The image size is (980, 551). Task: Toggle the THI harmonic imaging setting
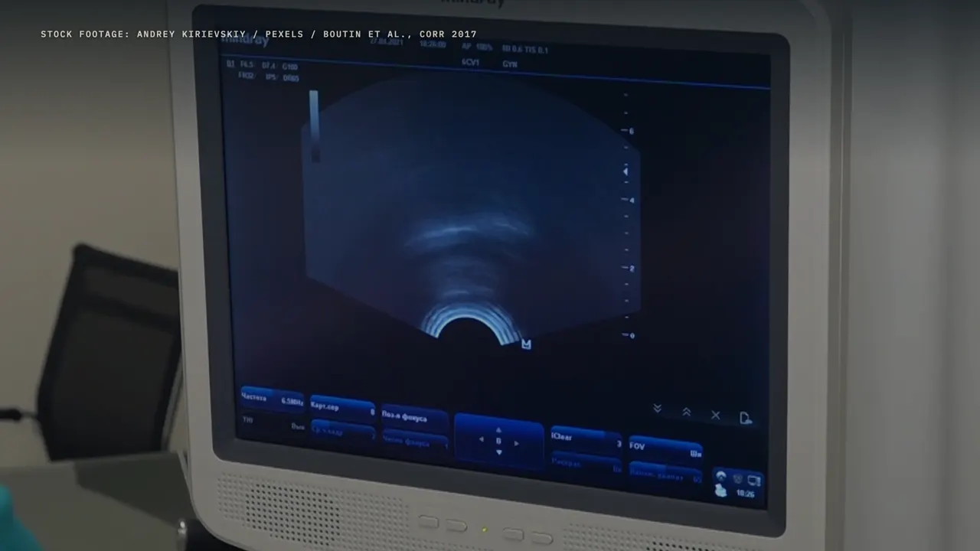point(273,423)
